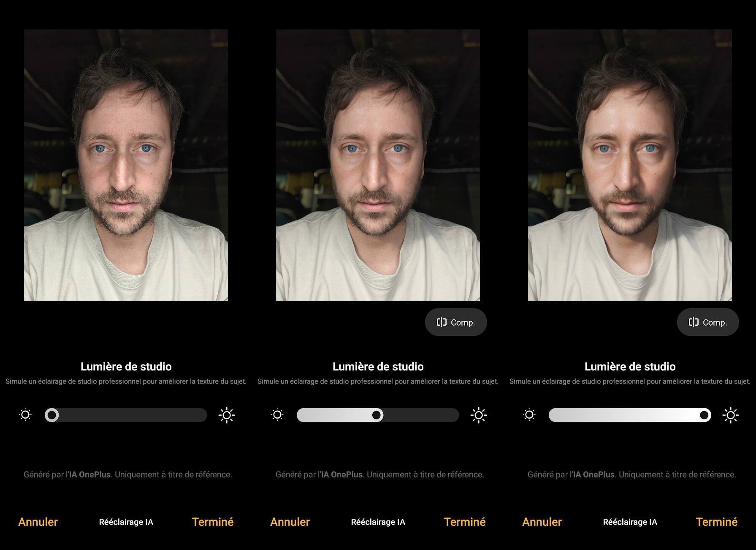This screenshot has width=756, height=550.
Task: Click the studio light slider handle at maximum
Action: pos(704,415)
